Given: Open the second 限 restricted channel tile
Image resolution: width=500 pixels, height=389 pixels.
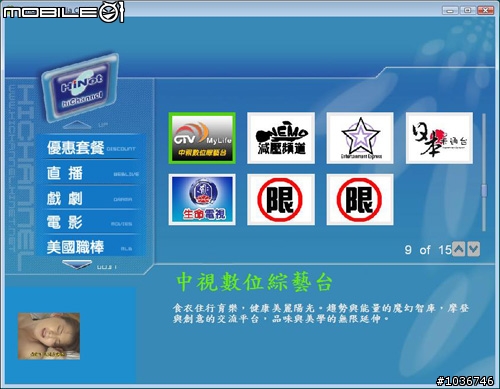Looking at the screenshot, I should (x=360, y=199).
